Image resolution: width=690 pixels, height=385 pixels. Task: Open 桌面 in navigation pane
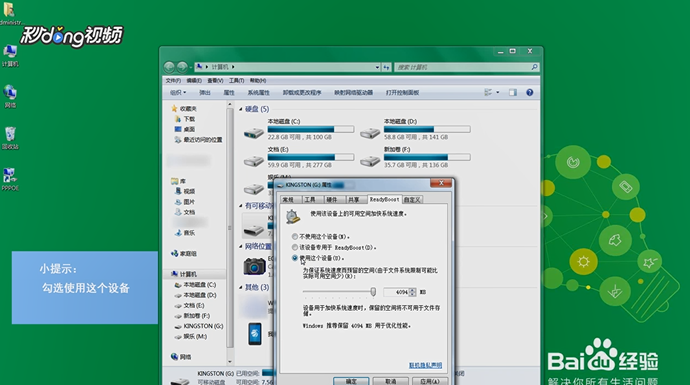point(189,129)
